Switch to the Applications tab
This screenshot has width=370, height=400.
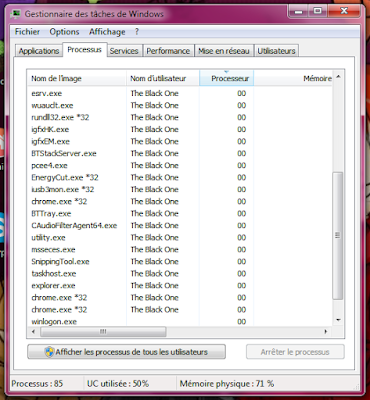click(39, 51)
